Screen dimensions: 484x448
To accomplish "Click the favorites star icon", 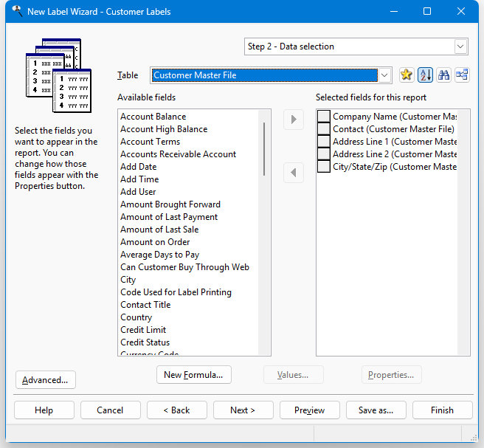I will click(x=406, y=75).
